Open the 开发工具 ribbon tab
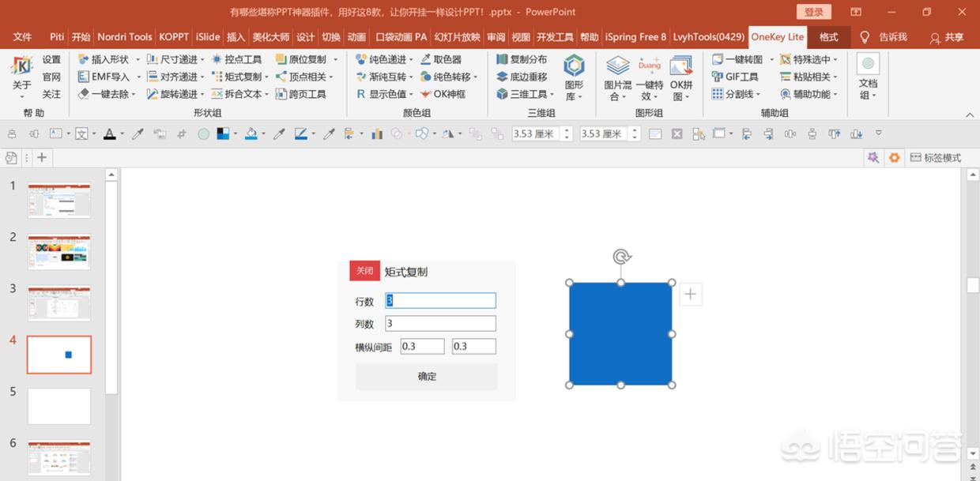This screenshot has width=980, height=481. 556,36
